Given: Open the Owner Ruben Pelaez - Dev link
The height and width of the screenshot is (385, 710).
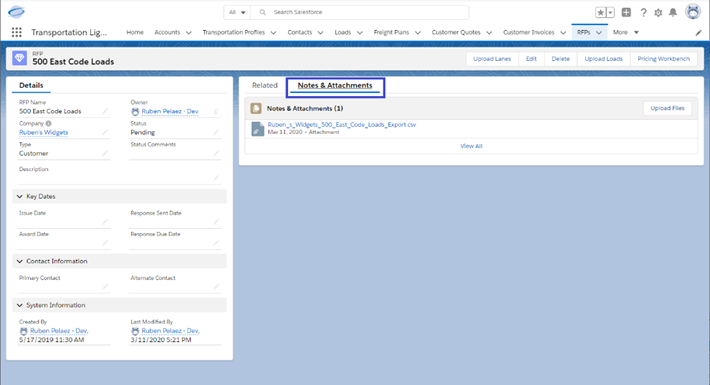Looking at the screenshot, I should point(170,111).
